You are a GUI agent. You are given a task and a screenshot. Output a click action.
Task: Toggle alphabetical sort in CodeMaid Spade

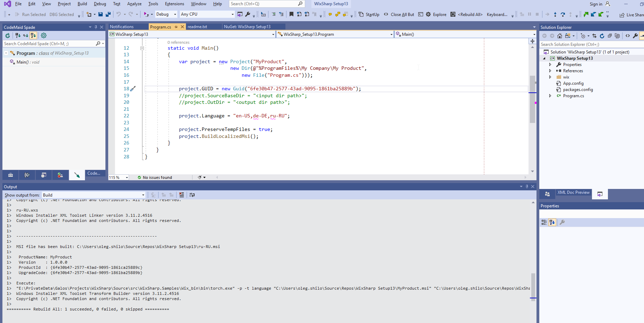[x=33, y=35]
